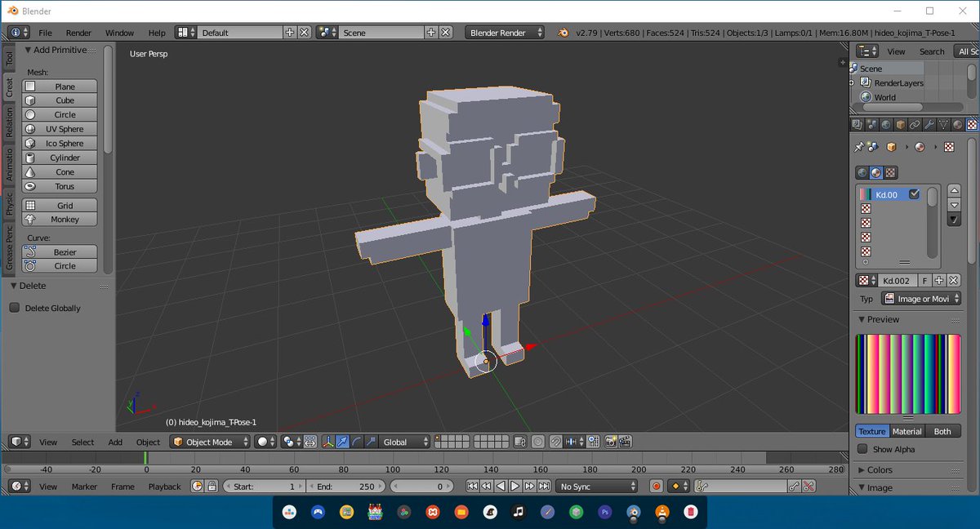The width and height of the screenshot is (980, 529).
Task: Show world textures context icon
Action: coord(863,172)
